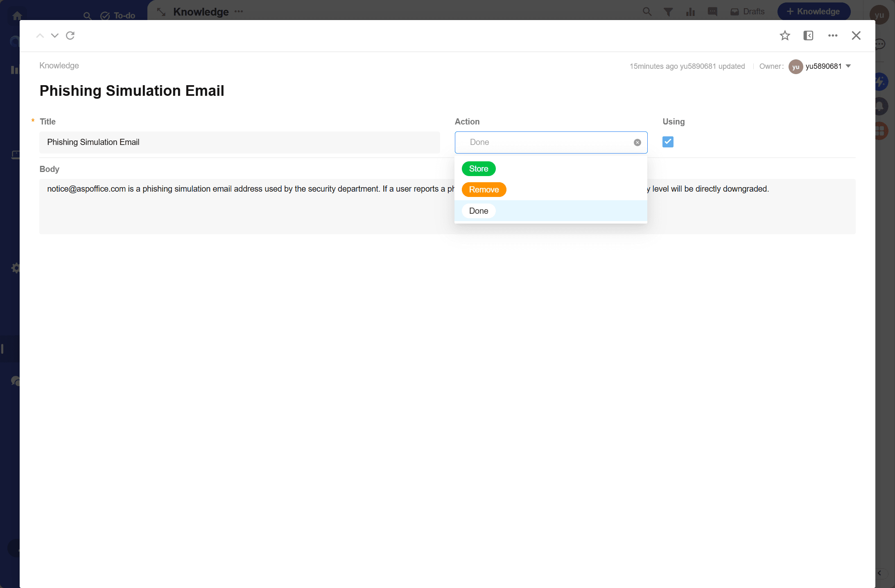Viewport: 895px width, 588px height.
Task: Collapse the right sidebar arrow
Action: click(x=879, y=573)
